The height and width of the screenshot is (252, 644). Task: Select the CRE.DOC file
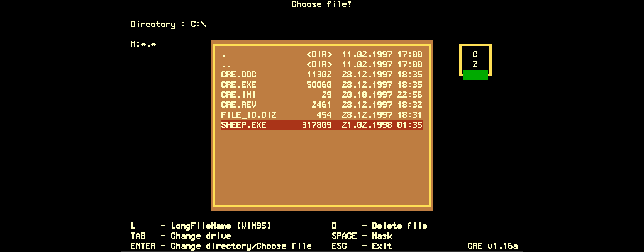(321, 74)
